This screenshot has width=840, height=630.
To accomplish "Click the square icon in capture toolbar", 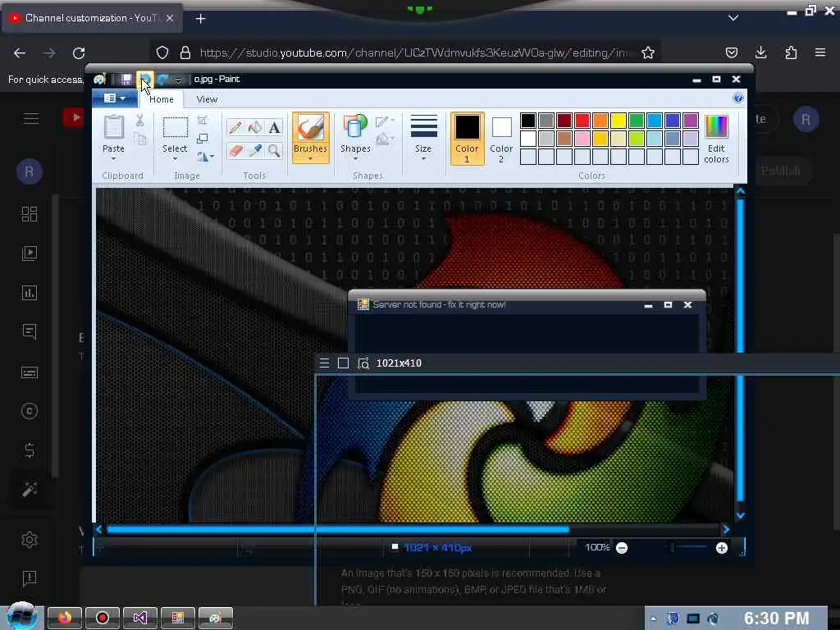I will pos(344,363).
